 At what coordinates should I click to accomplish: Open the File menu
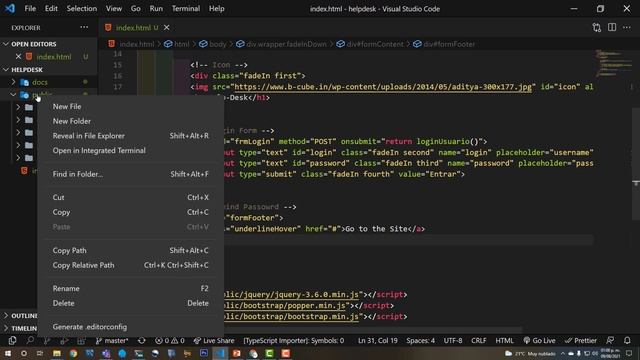[30, 8]
